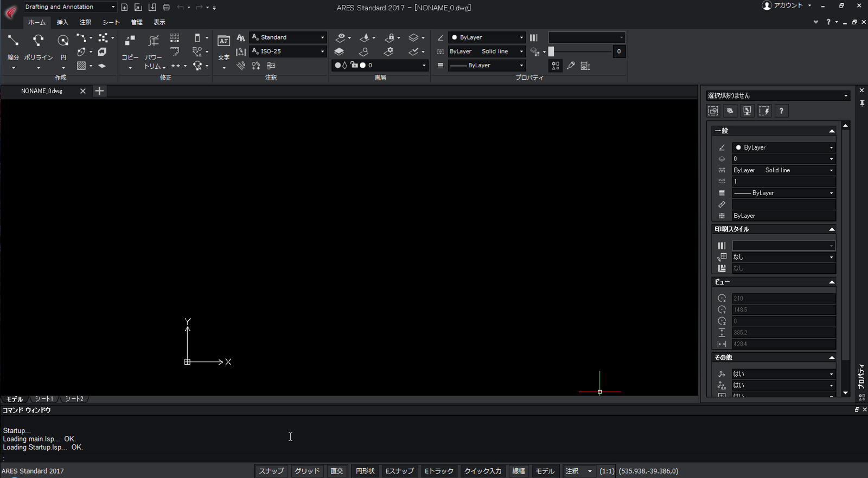Click the transparency value field showing 0
Image resolution: width=868 pixels, height=478 pixels.
pos(619,51)
